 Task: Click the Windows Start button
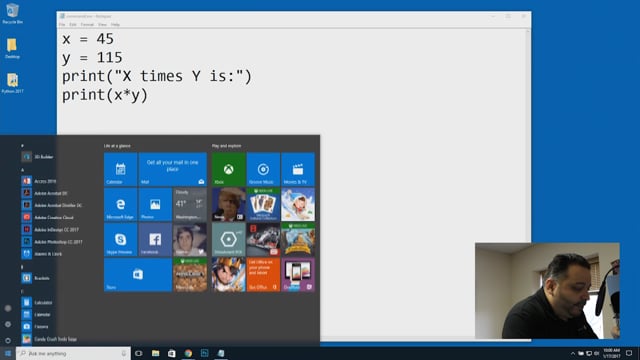8,353
